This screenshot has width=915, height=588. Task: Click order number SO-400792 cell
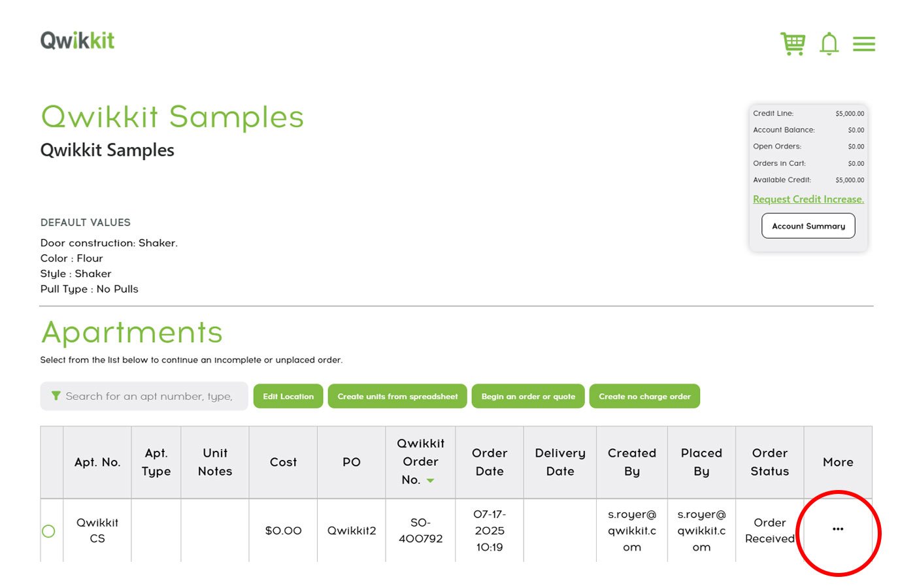[x=420, y=531]
